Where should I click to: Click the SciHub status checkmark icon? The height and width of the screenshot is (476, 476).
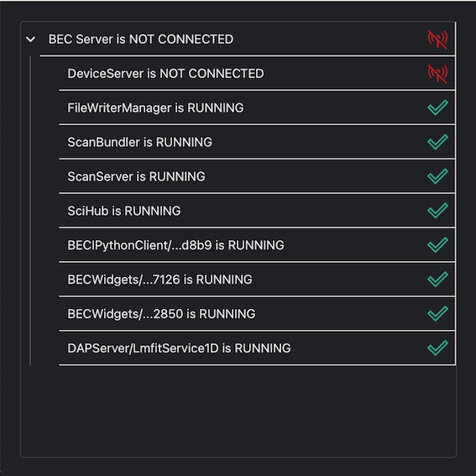click(437, 211)
